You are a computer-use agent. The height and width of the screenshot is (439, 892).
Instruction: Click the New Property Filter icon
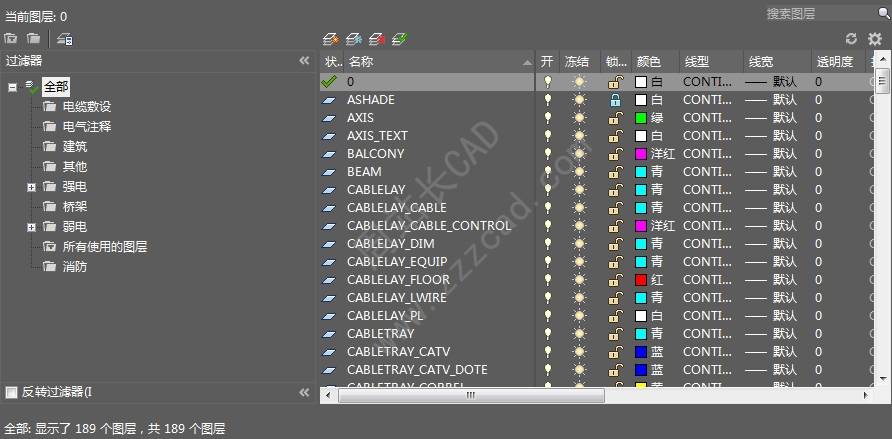coord(11,39)
